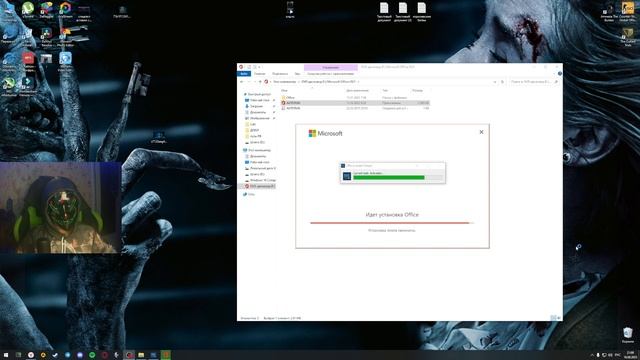Open the Explorer help icon under the title bar
Screen dimensions: 640x360
560,74
